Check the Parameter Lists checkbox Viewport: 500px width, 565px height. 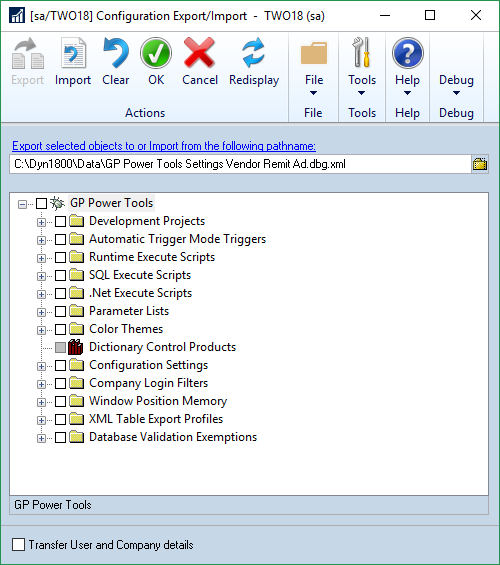coord(61,311)
